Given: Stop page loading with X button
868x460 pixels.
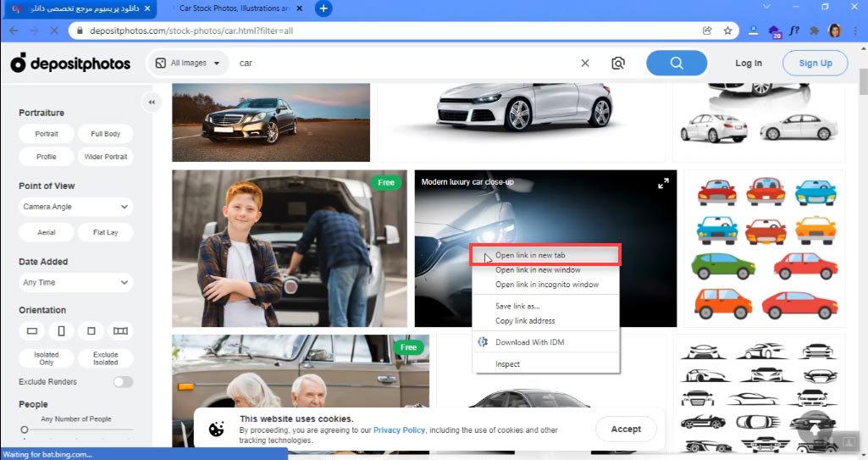Looking at the screenshot, I should [x=53, y=31].
